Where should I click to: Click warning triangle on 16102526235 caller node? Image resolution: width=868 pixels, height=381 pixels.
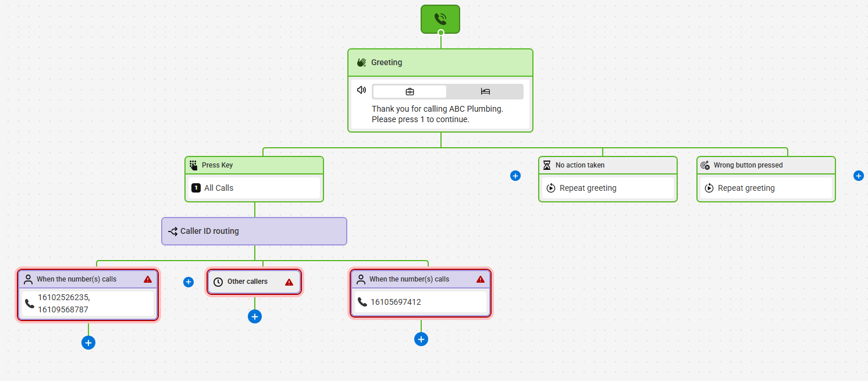148,279
